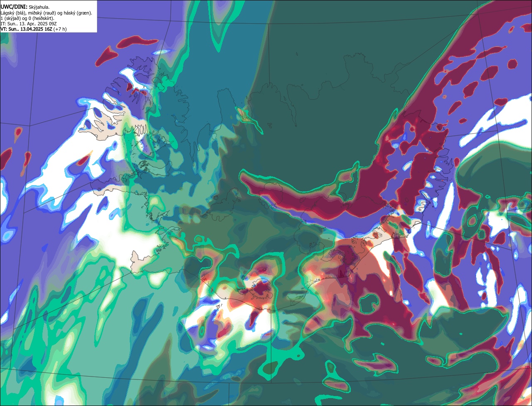Click the '1 (skýjað) og 0 (heiðskírt).' line
This screenshot has width=532, height=406.
tap(27, 18)
